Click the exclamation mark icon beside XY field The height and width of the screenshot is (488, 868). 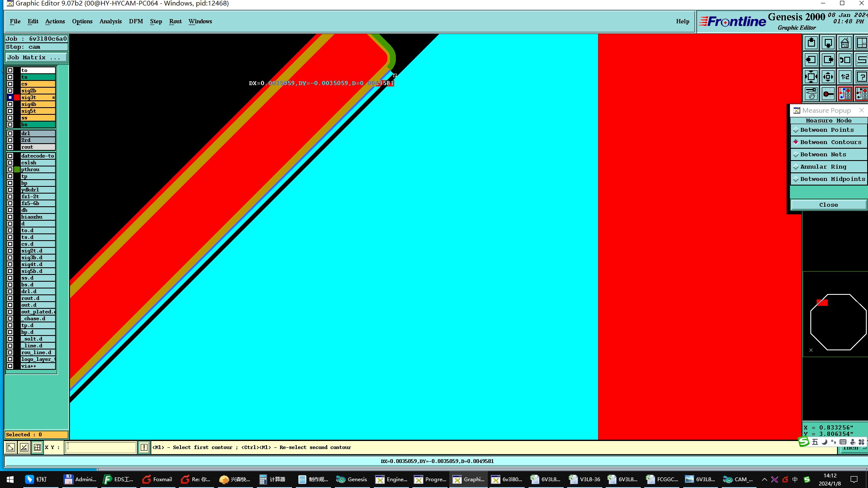(144, 447)
